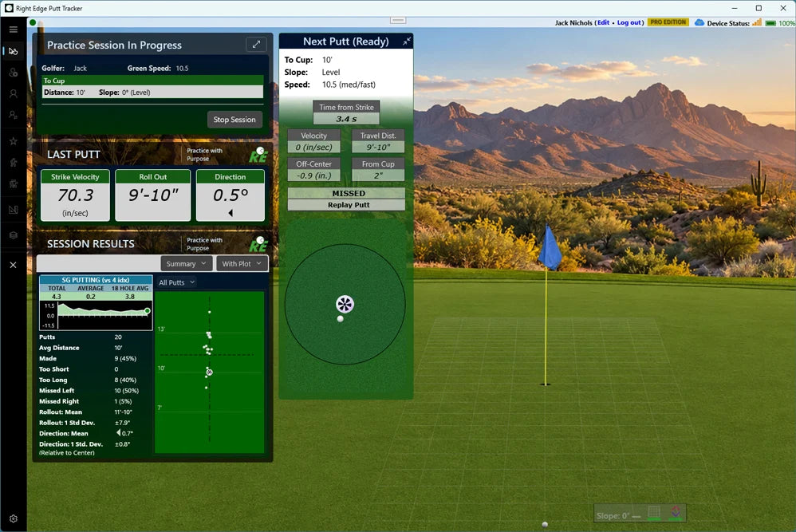Image resolution: width=796 pixels, height=532 pixels.
Task: Click the single golfer drill sidebar icon
Action: click(14, 163)
